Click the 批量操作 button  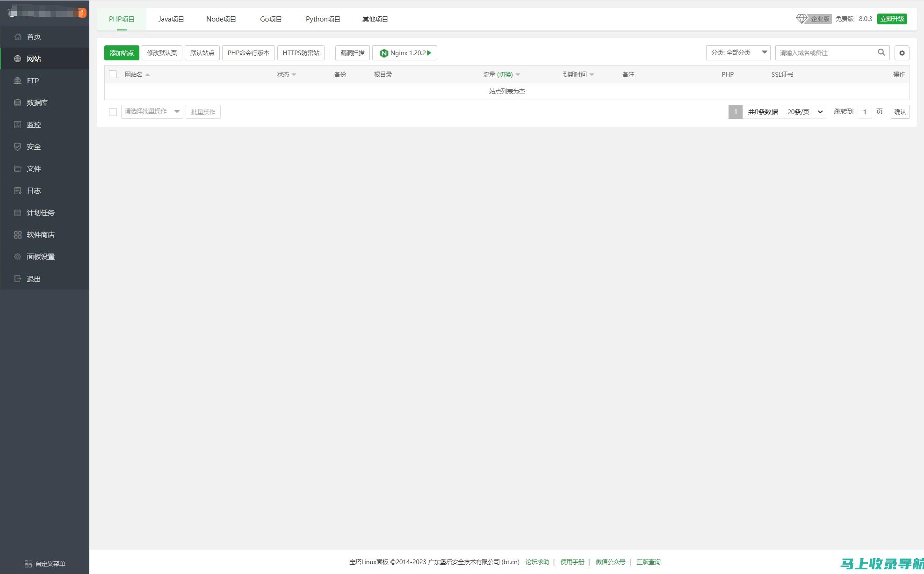tap(203, 112)
